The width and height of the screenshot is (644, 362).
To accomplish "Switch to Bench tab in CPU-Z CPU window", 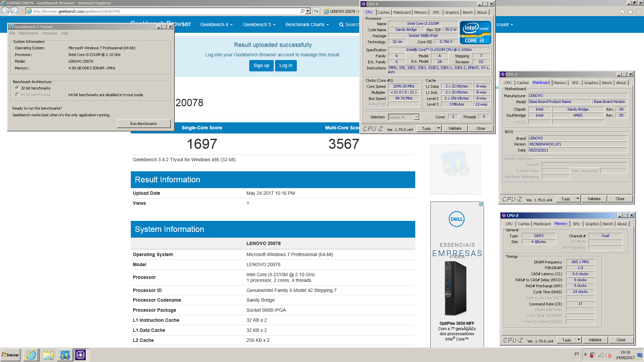I will click(x=468, y=12).
